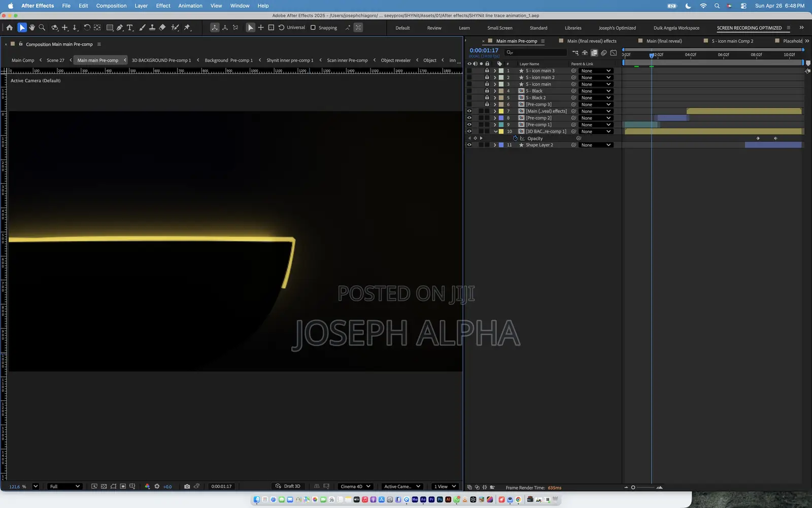Unlock the S - Black layer
812x508 pixels.
(487, 91)
